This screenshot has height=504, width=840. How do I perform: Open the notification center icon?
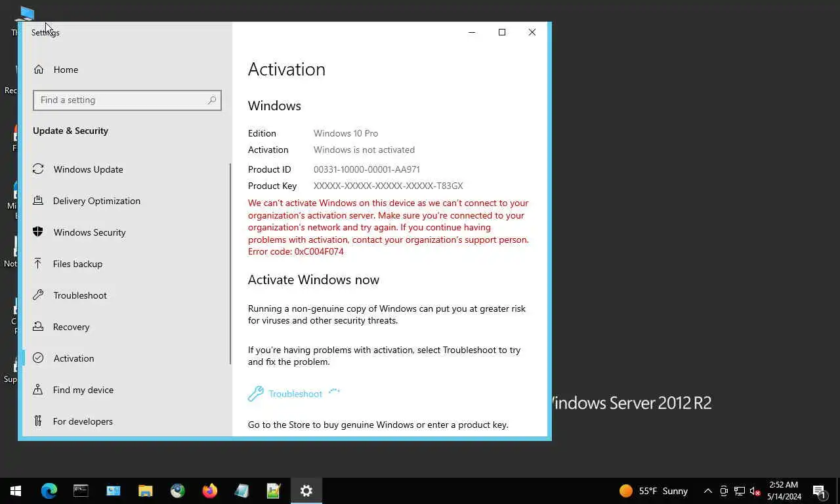coord(820,491)
